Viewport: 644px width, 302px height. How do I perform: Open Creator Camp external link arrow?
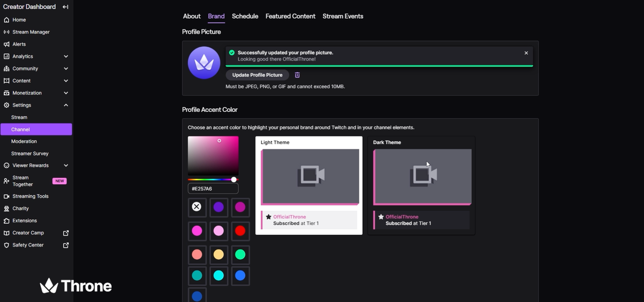click(x=66, y=233)
